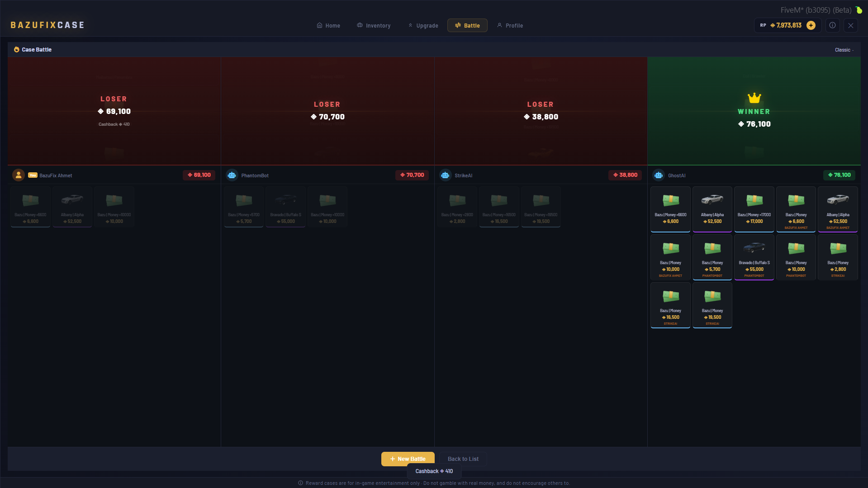This screenshot has height=488, width=868.
Task: Start a New Battle
Action: click(x=408, y=459)
